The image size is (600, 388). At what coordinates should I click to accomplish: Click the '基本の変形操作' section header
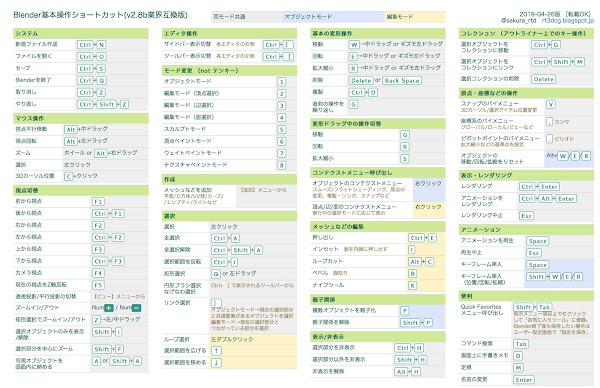click(378, 33)
